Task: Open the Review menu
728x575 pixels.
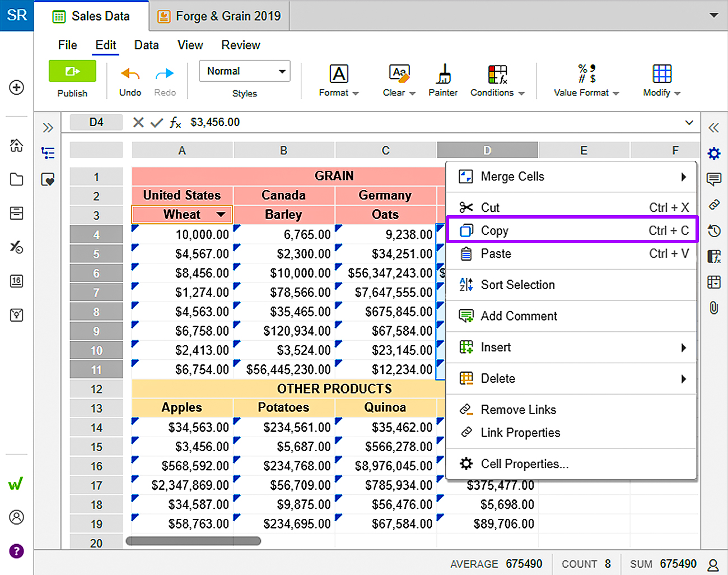Action: 240,45
